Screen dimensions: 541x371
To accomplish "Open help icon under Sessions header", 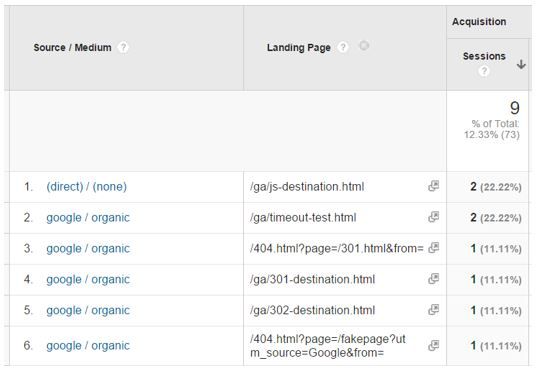I will pyautogui.click(x=484, y=71).
